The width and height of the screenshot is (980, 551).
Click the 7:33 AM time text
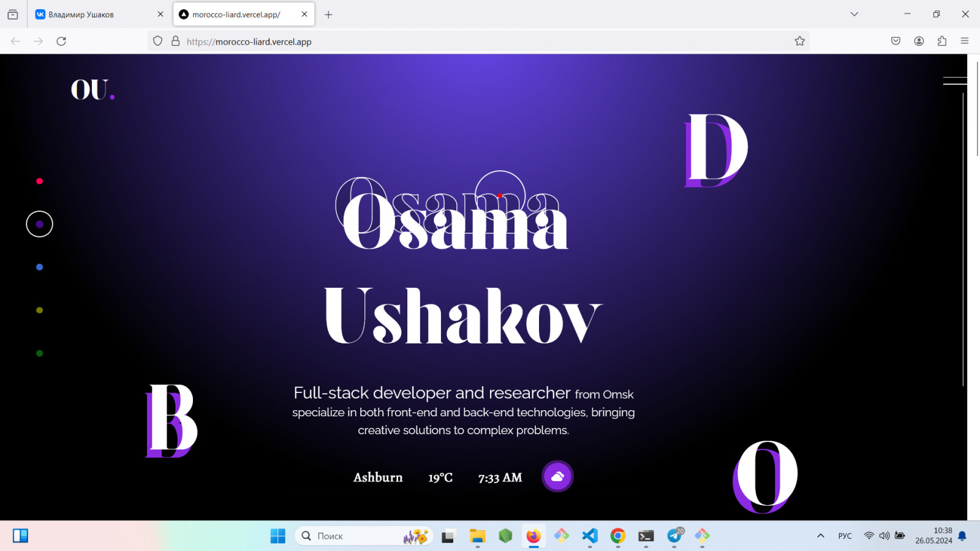[500, 478]
